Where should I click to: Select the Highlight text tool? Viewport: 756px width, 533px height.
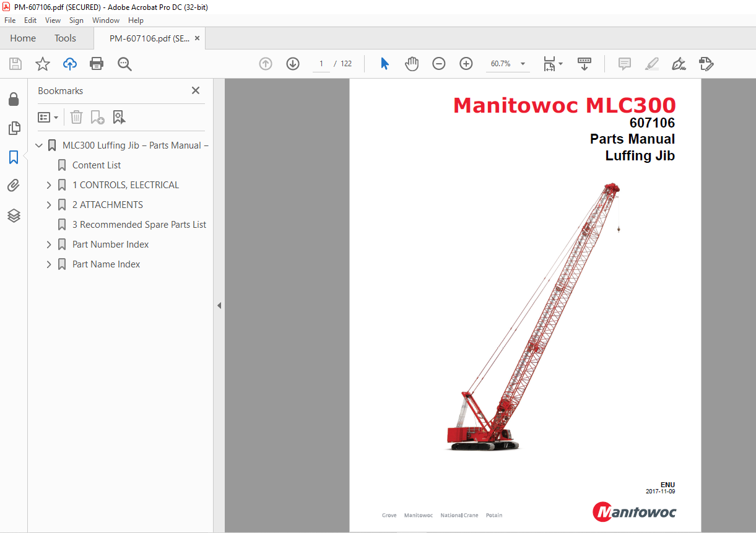[x=651, y=64]
